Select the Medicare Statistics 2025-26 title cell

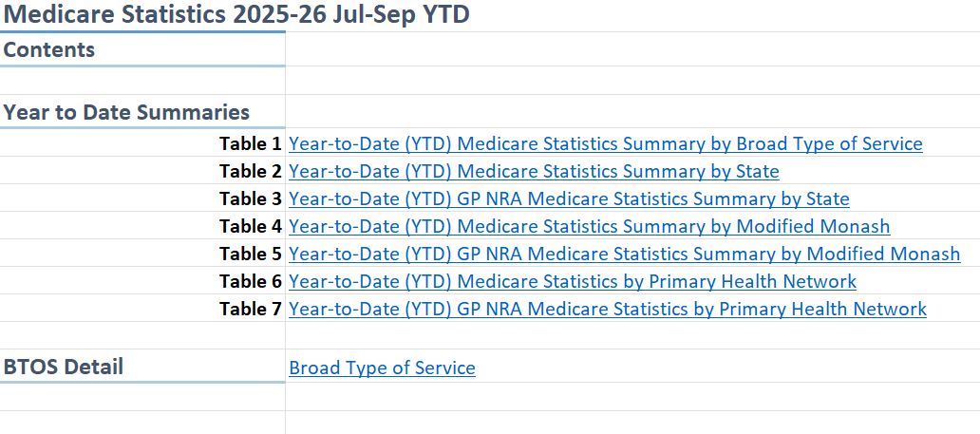(236, 15)
